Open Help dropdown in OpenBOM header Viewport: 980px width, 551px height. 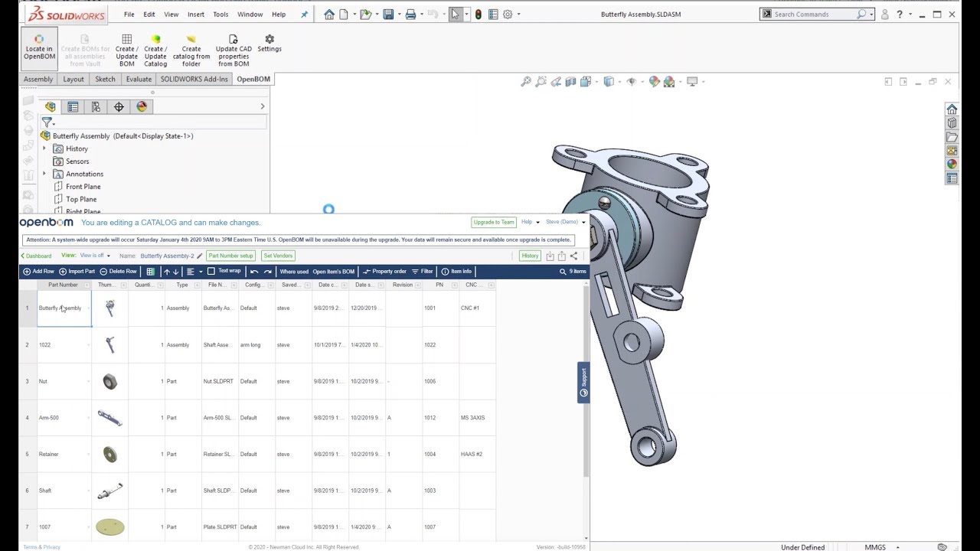coord(530,222)
